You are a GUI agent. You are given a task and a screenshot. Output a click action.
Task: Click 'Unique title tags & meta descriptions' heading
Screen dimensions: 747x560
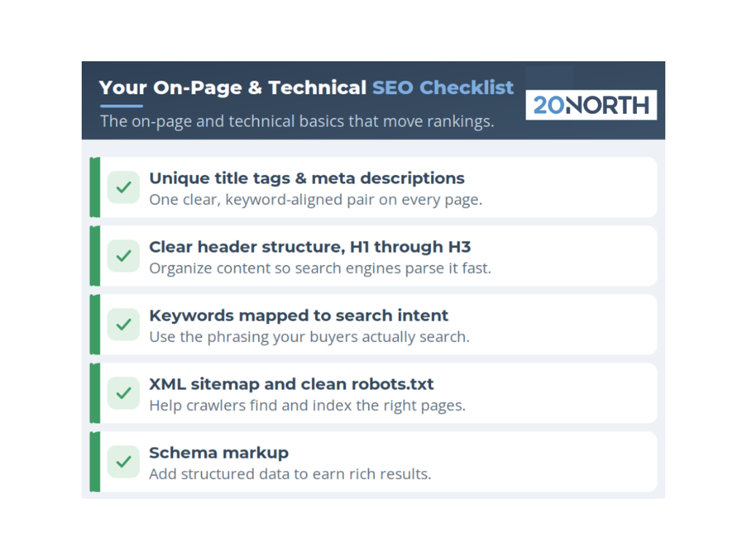(x=307, y=178)
